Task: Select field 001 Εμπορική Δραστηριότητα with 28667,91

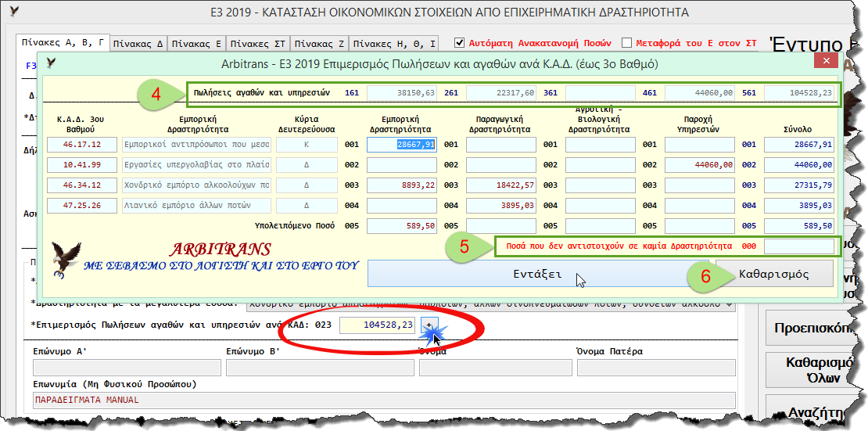Action: (401, 145)
